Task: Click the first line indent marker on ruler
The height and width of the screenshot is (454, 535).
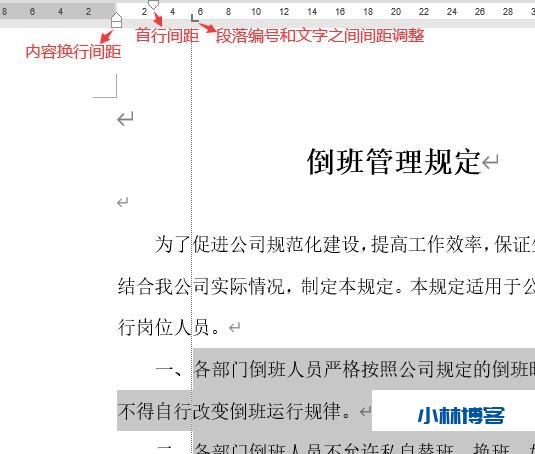Action: coord(154,4)
